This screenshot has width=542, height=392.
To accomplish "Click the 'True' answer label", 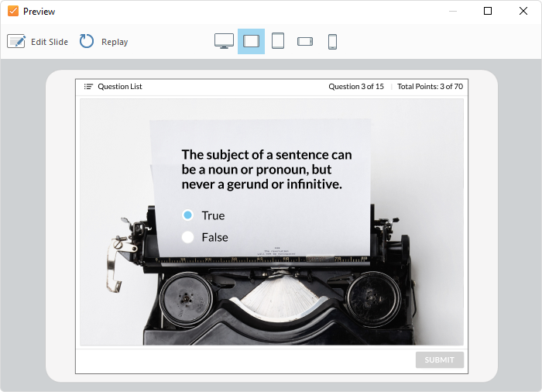I will point(213,215).
